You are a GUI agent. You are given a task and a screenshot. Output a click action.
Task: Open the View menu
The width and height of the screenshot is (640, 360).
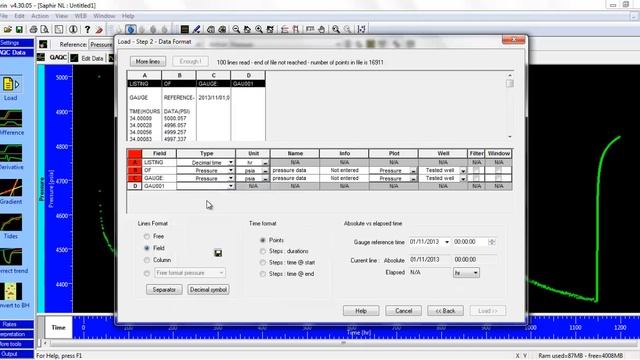point(62,16)
